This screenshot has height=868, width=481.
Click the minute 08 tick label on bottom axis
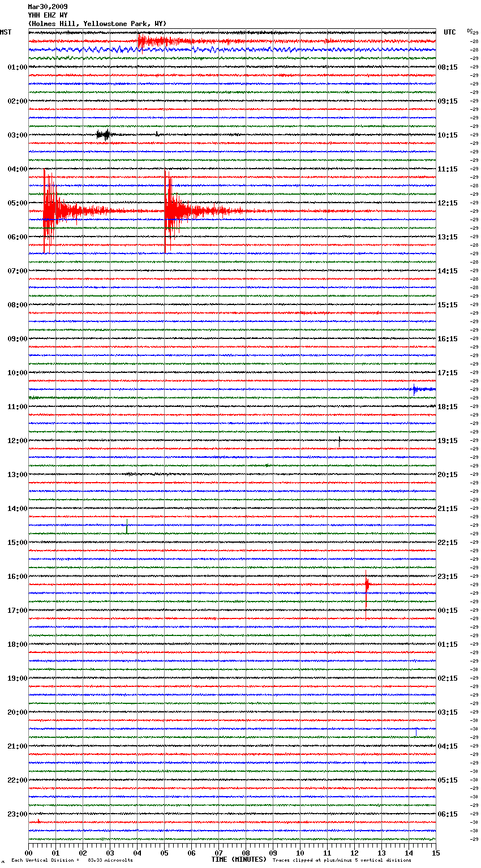[x=246, y=853]
